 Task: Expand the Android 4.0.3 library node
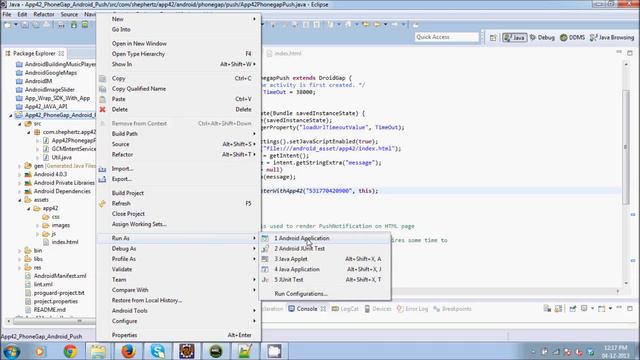tap(20, 174)
